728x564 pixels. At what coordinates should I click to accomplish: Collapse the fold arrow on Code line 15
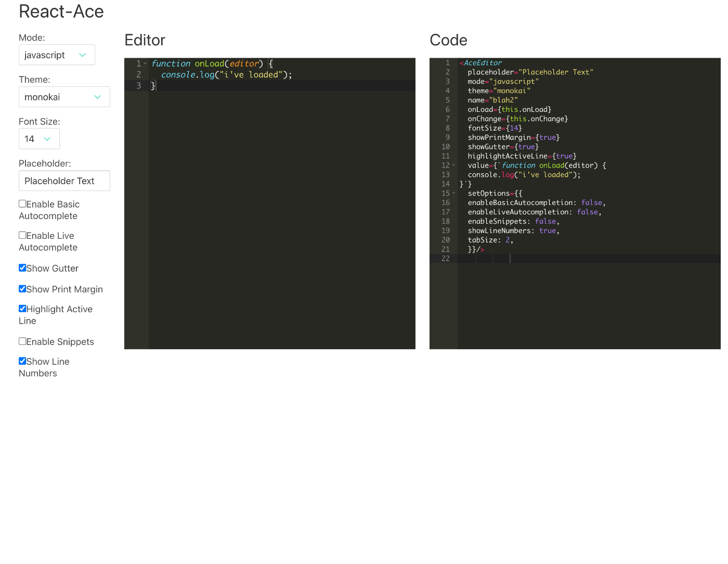453,194
